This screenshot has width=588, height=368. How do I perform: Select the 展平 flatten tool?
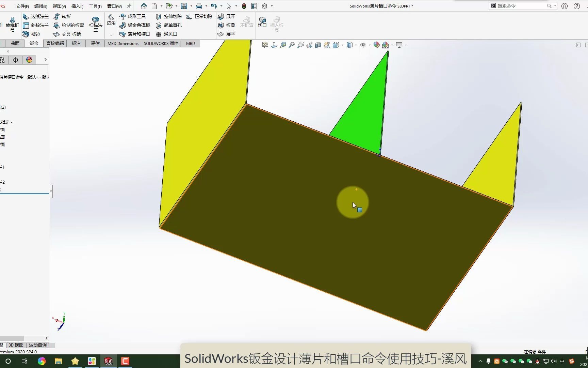pyautogui.click(x=226, y=34)
